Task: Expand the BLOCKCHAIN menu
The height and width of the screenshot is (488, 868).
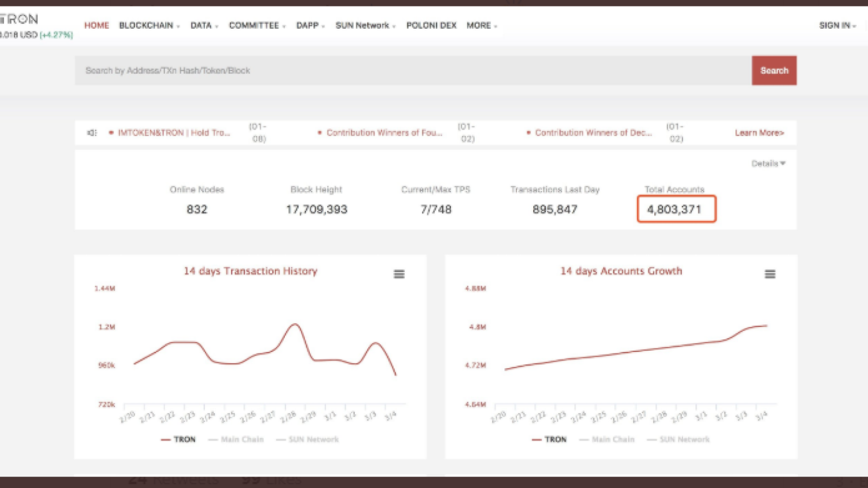Action: [x=149, y=25]
